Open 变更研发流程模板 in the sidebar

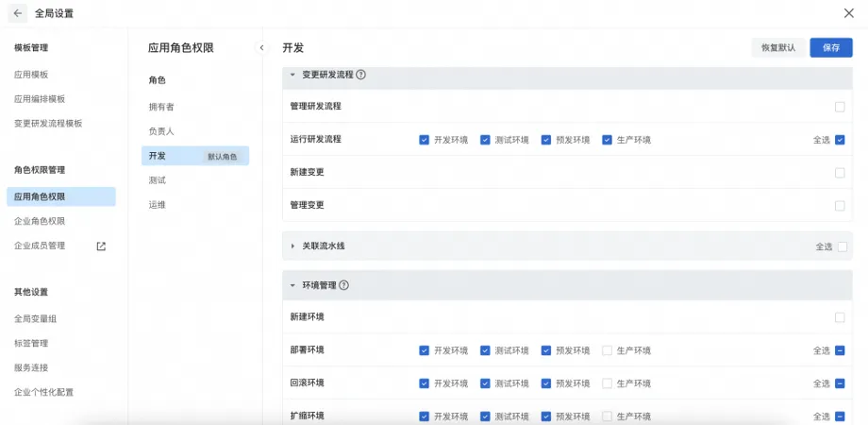[x=48, y=123]
